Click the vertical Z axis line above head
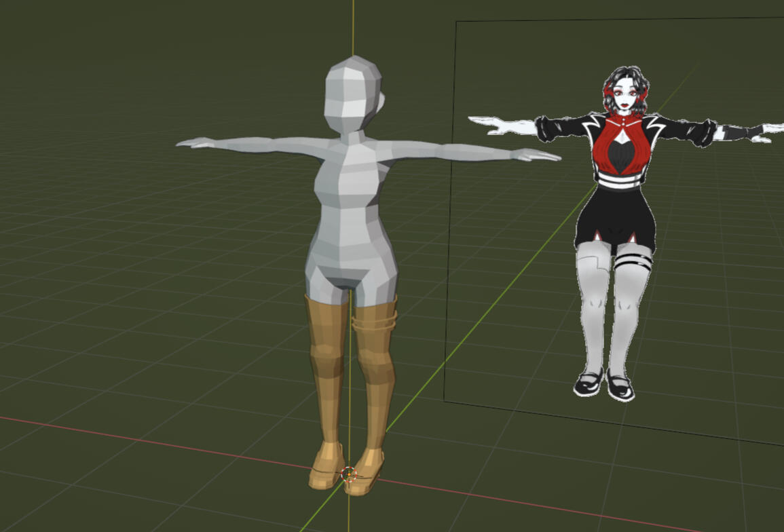This screenshot has width=784, height=532. point(353,27)
